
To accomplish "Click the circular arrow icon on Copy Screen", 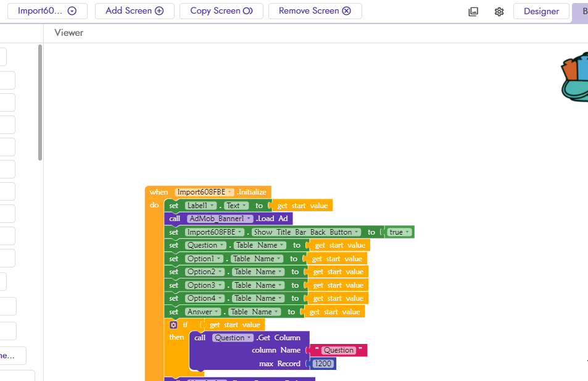I will click(x=247, y=10).
